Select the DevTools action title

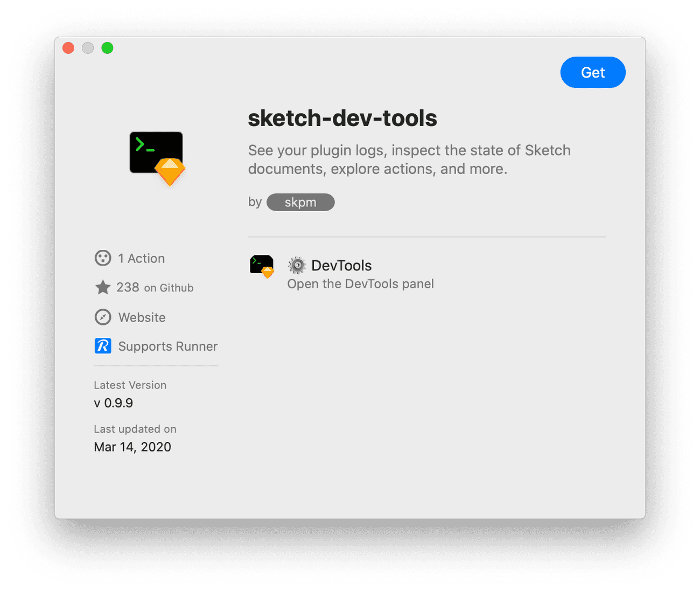point(341,266)
